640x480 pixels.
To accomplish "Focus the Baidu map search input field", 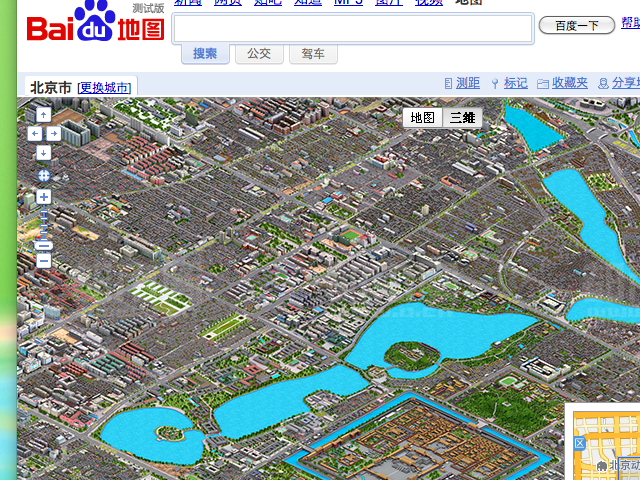I will coord(353,28).
